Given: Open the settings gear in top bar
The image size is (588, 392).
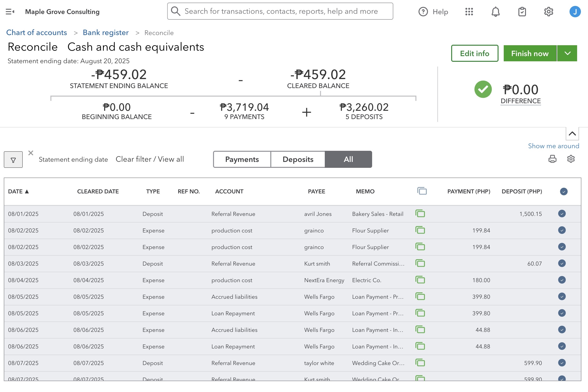Looking at the screenshot, I should click(x=548, y=12).
